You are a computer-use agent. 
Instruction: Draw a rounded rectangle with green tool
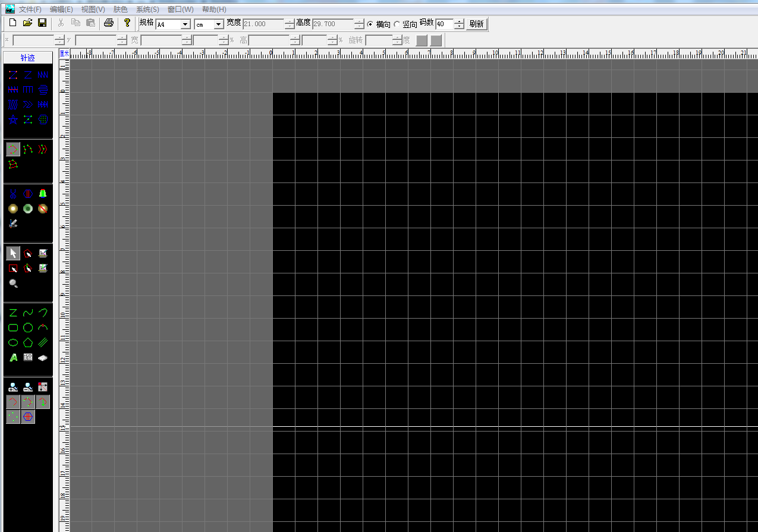tap(13, 328)
